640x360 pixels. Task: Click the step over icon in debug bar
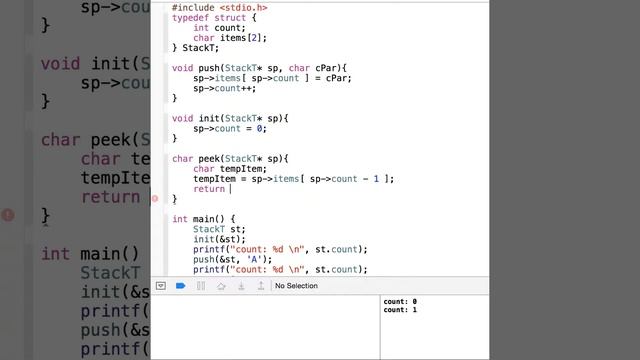221,286
